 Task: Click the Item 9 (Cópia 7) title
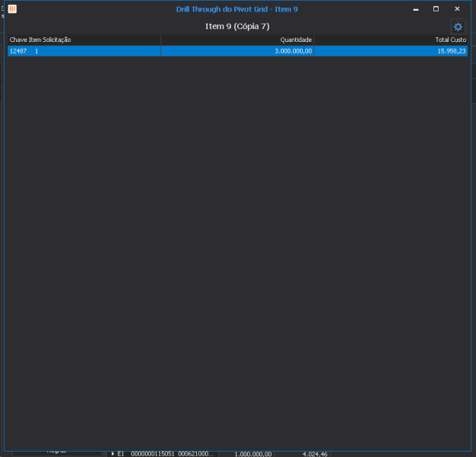(x=237, y=27)
